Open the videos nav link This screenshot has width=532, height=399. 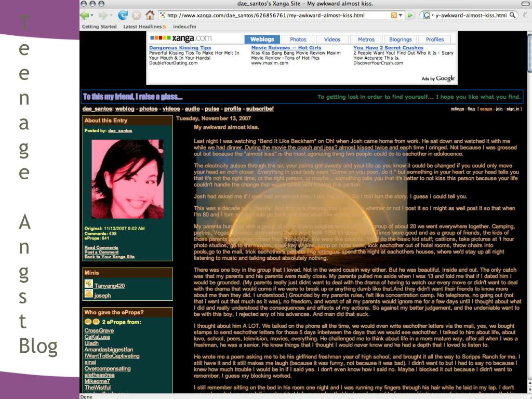pyautogui.click(x=171, y=109)
